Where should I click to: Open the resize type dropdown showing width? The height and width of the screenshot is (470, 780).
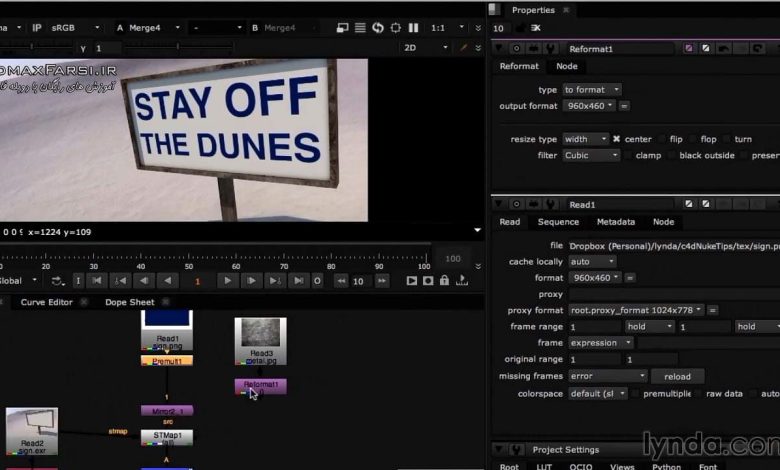[x=585, y=139]
